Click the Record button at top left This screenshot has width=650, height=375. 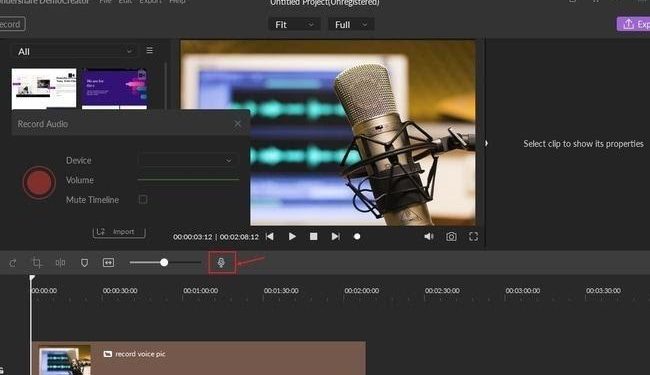tap(12, 24)
